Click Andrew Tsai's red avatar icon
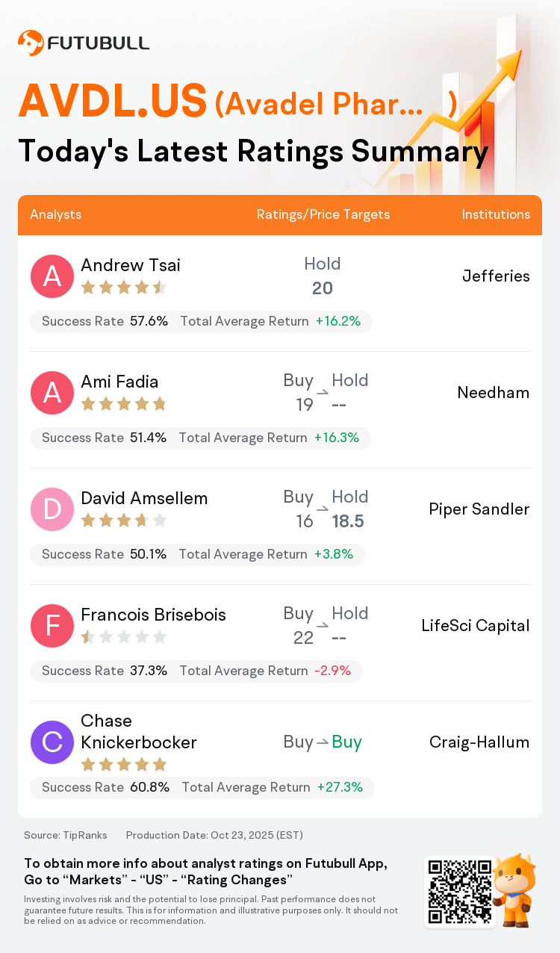560x953 pixels. point(52,276)
